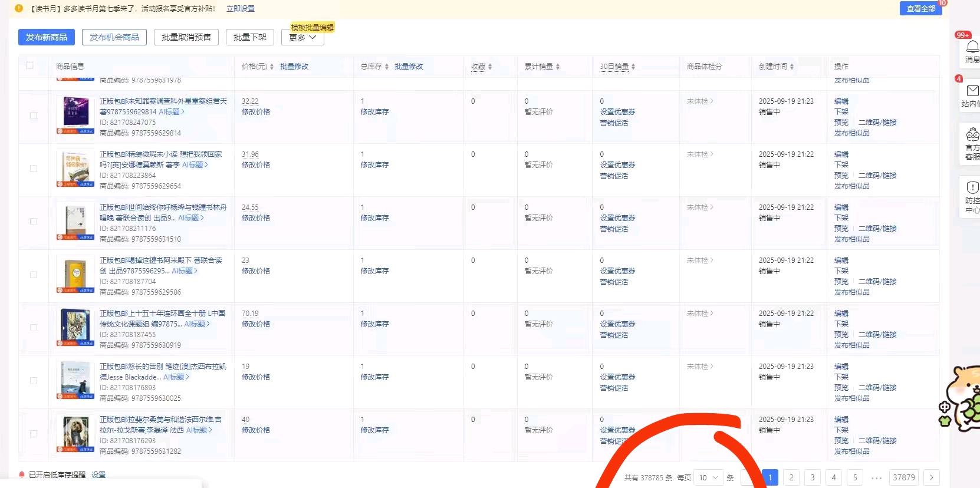
Task: Open the 官方客服 support icon
Action: 972,135
